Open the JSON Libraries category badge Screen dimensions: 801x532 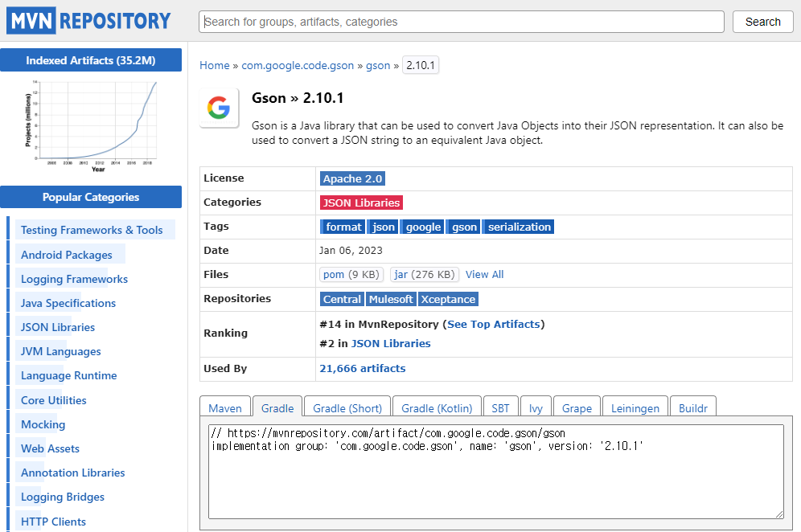pyautogui.click(x=361, y=203)
